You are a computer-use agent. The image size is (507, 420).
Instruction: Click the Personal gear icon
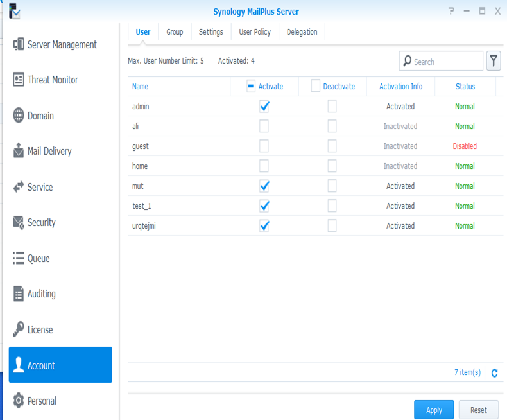(19, 401)
